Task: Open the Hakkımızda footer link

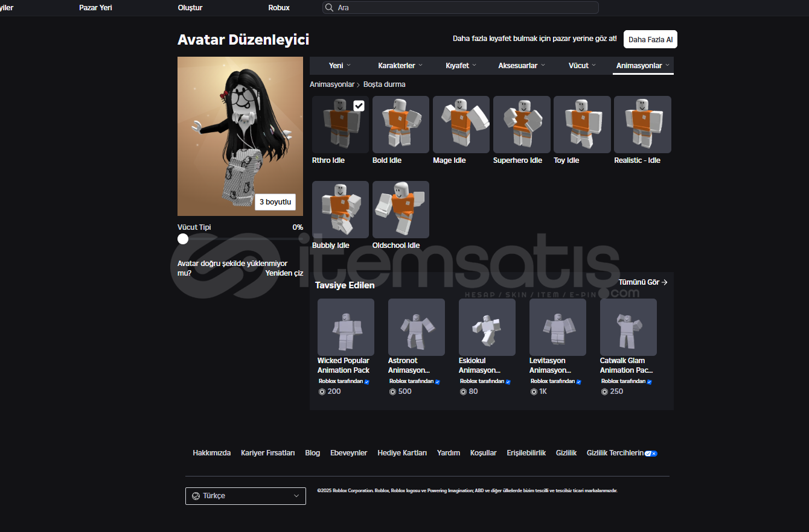Action: tap(212, 453)
